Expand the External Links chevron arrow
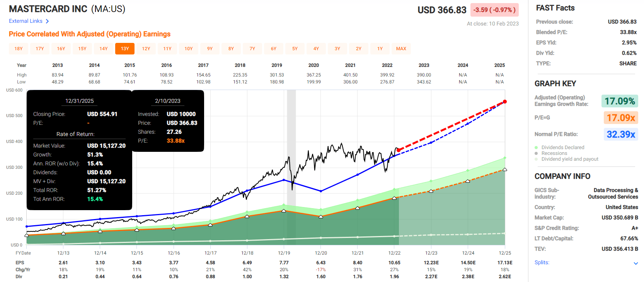This screenshot has height=282, width=644. coord(47,21)
